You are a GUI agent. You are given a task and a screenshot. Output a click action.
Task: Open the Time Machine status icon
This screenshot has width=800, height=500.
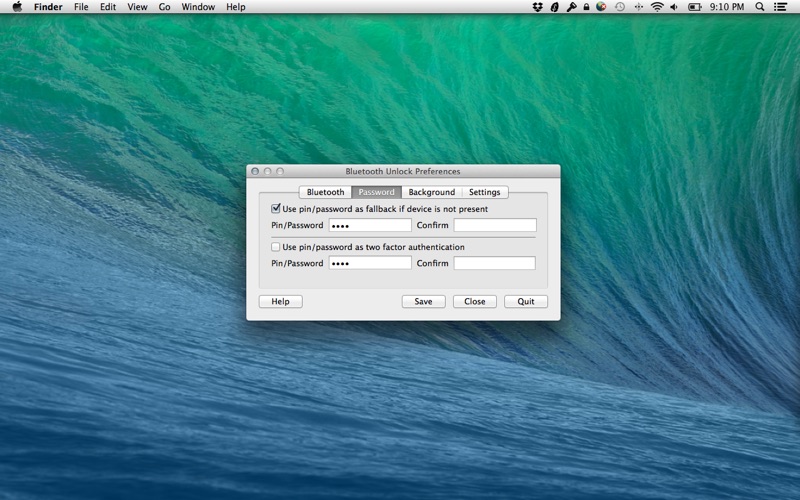620,7
